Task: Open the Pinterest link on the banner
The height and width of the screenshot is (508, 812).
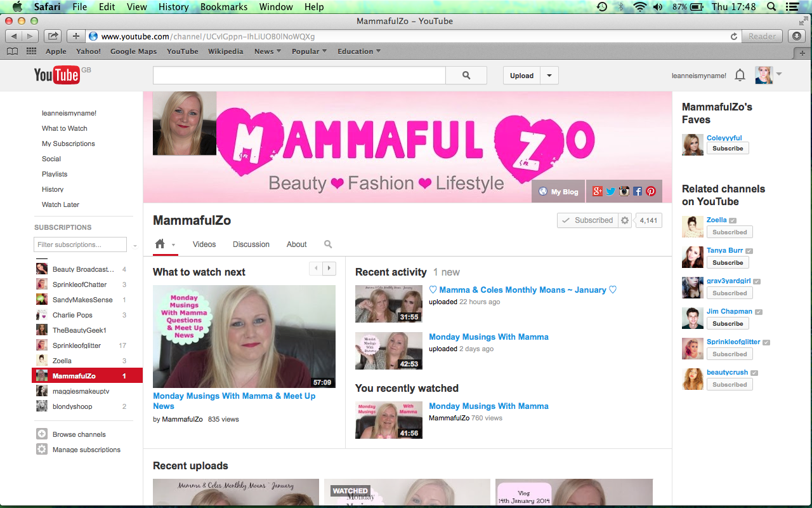Action: point(651,191)
